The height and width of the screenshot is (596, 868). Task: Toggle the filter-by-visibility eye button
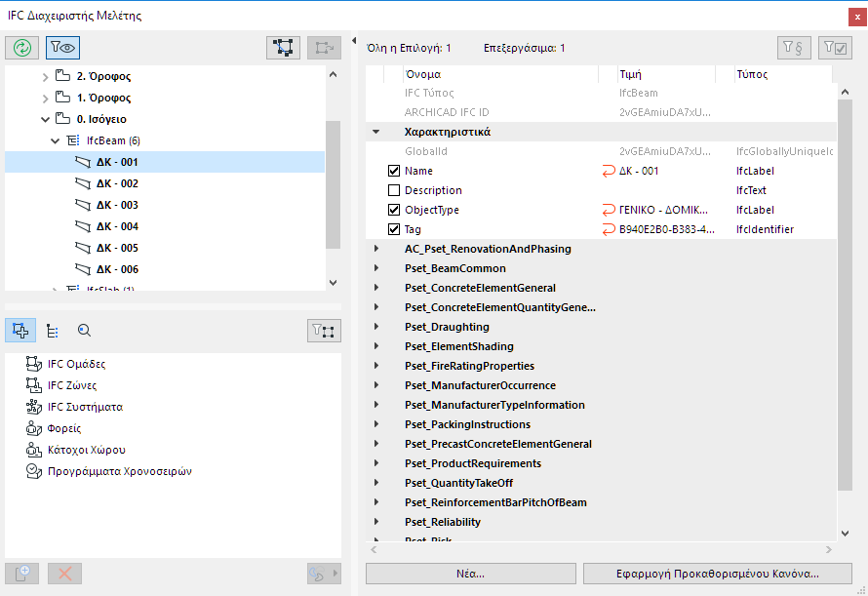click(x=63, y=47)
